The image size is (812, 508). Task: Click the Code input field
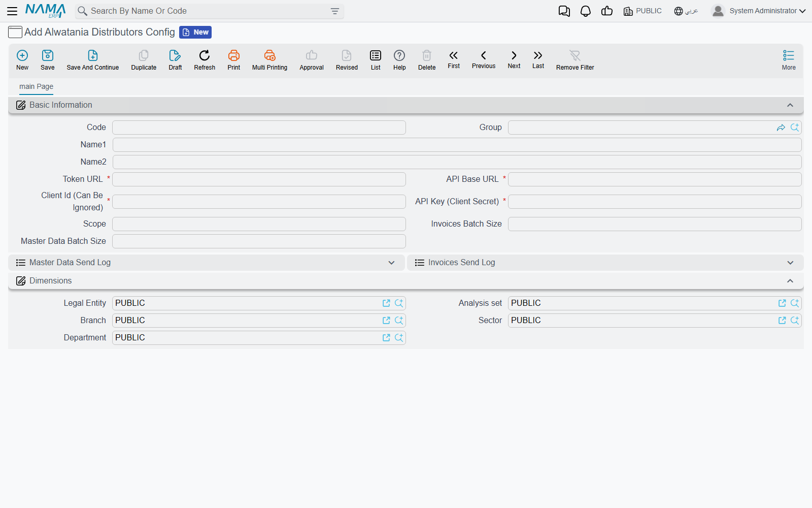259,128
